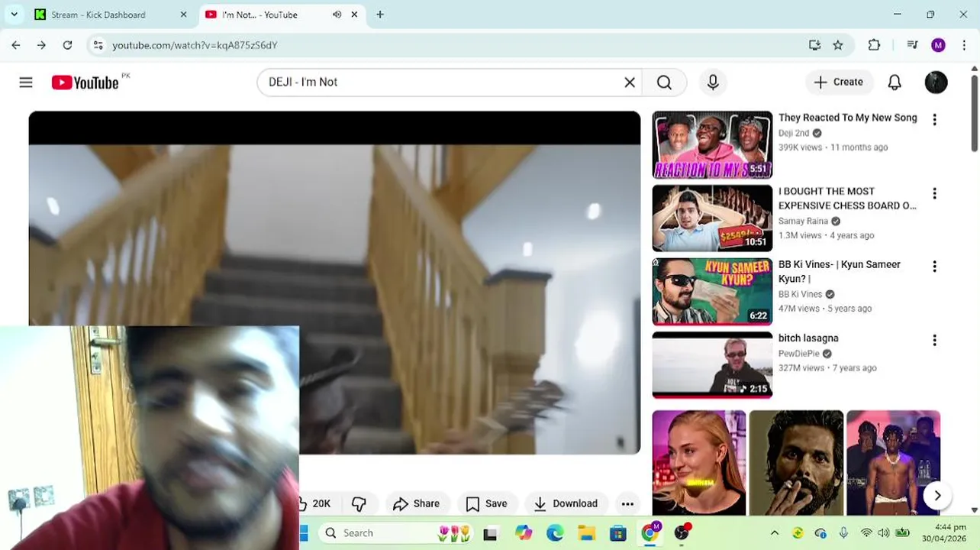Image resolution: width=980 pixels, height=550 pixels.
Task: Click the main video player
Action: (x=334, y=283)
